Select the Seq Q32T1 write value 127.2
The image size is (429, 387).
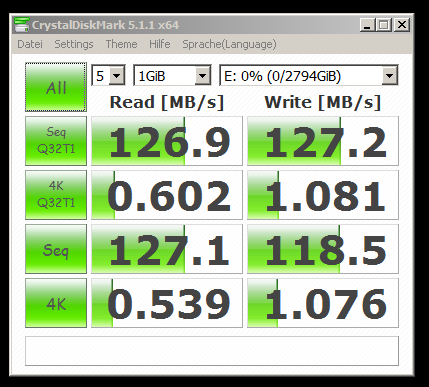323,141
